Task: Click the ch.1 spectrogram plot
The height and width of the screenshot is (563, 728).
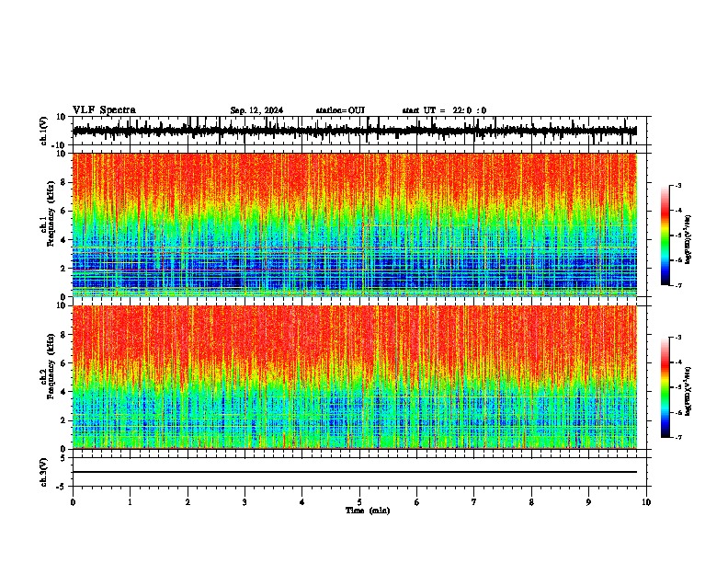Action: tap(355, 224)
